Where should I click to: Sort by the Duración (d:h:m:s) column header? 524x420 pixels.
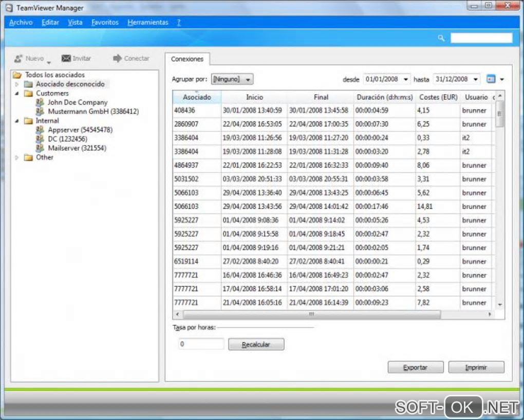[x=385, y=97]
